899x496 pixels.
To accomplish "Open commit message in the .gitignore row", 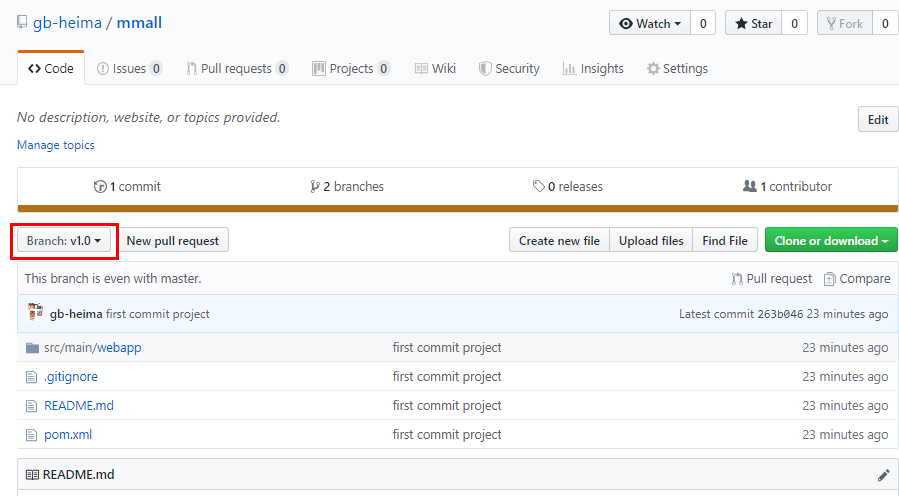I will tap(447, 377).
